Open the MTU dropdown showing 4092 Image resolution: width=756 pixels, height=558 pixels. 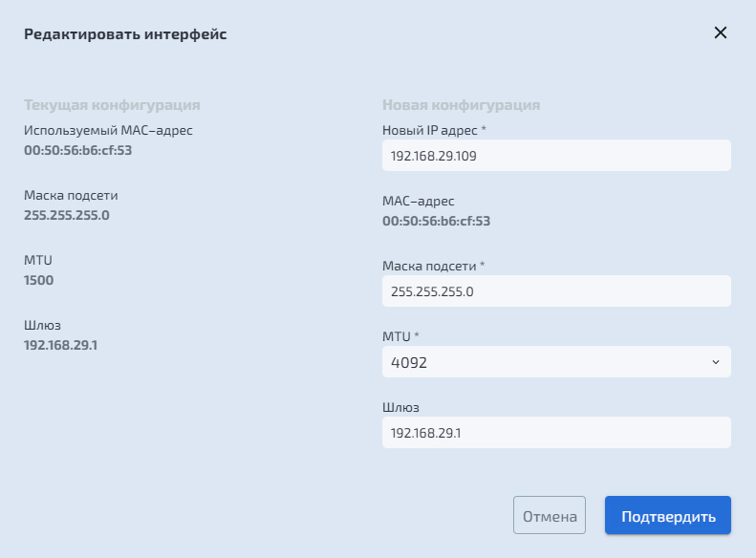[x=556, y=362]
